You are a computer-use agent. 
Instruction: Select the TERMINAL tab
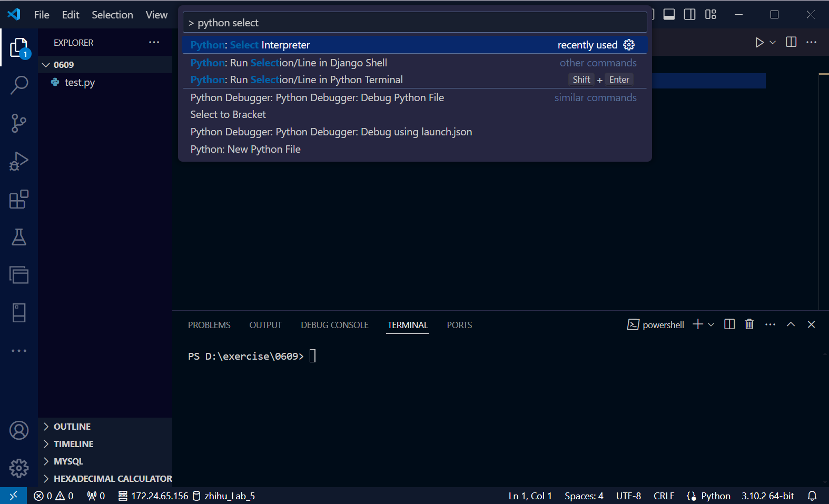pyautogui.click(x=408, y=325)
